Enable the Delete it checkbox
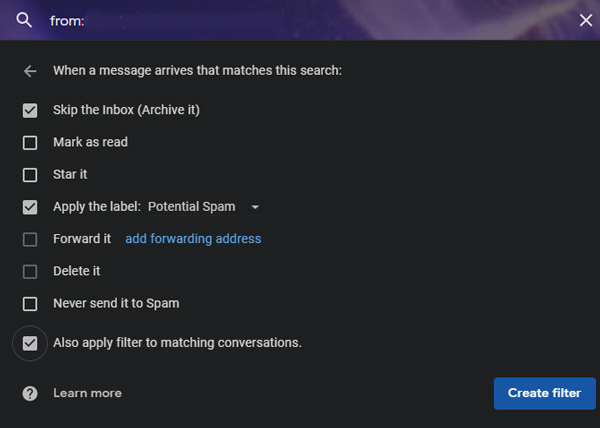The height and width of the screenshot is (428, 600). 30,272
